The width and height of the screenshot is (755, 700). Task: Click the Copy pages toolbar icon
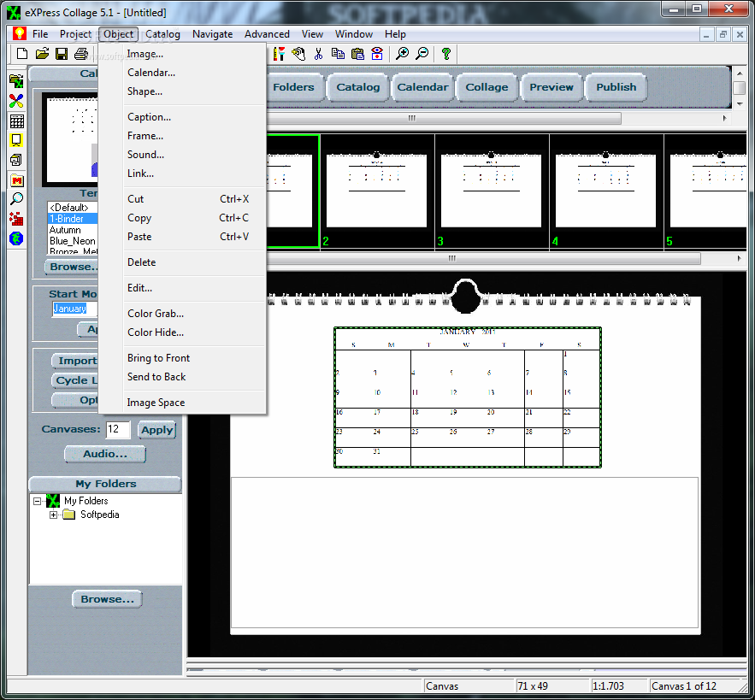click(x=338, y=54)
